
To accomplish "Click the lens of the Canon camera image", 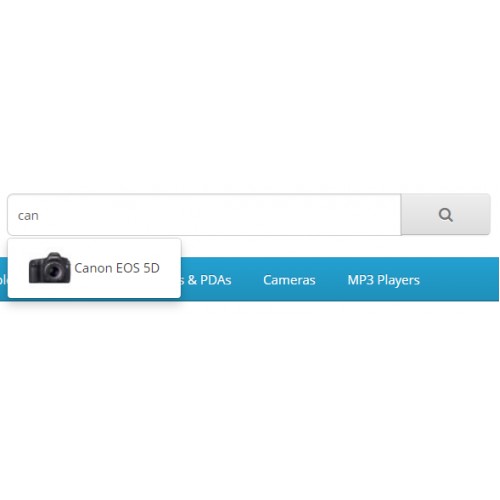I will coord(53,272).
